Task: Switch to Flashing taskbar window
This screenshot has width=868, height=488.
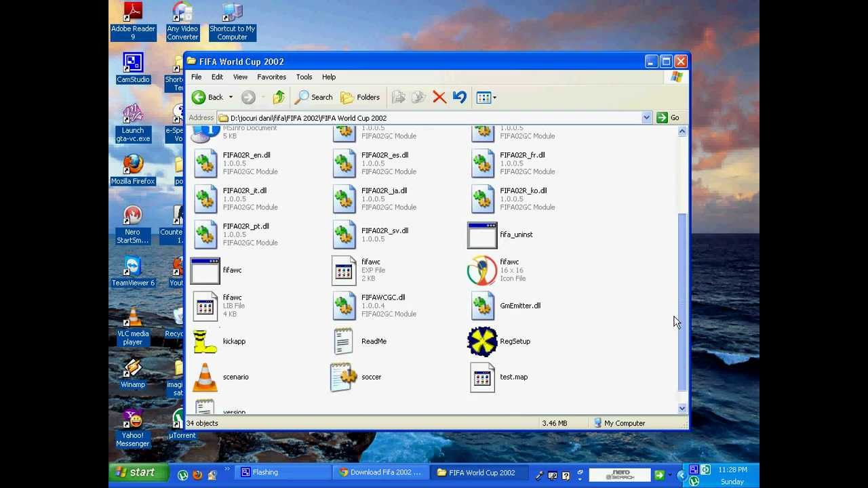Action: point(283,472)
